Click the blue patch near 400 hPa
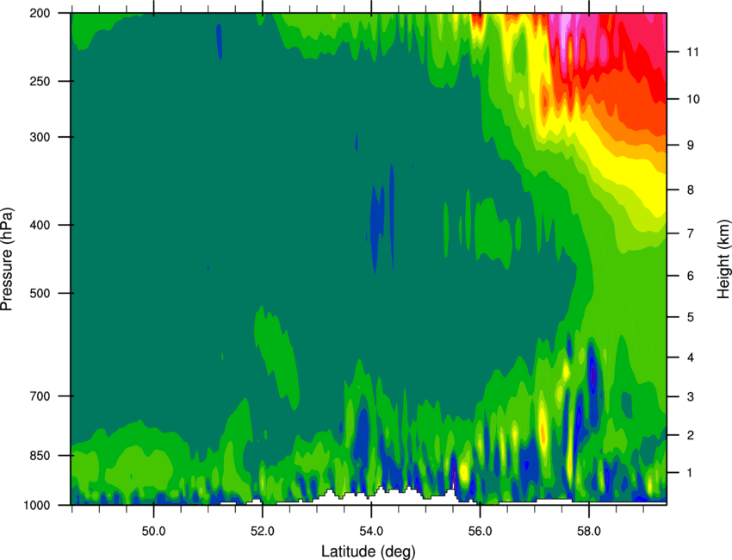 pos(376,224)
